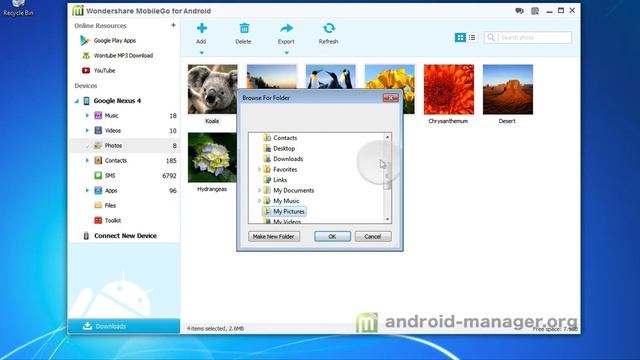This screenshot has height=360, width=640.
Task: Select the Google Nexus 4 device
Action: [x=117, y=101]
